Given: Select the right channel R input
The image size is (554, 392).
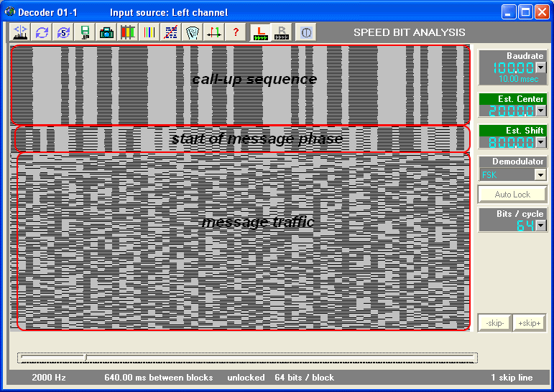Looking at the screenshot, I should pos(281,32).
